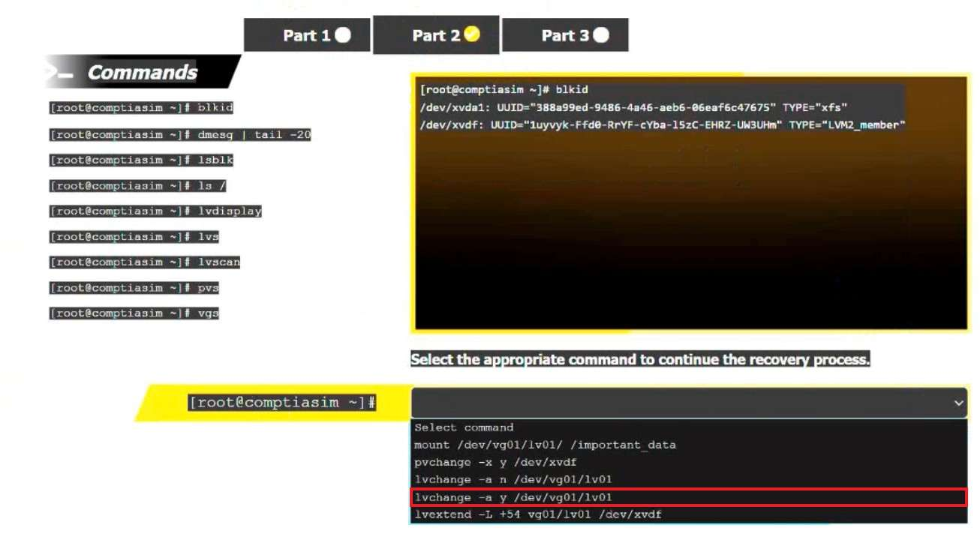This screenshot has width=980, height=537.
Task: Select pvchange -x y /dev/xvdf option
Action: (495, 462)
